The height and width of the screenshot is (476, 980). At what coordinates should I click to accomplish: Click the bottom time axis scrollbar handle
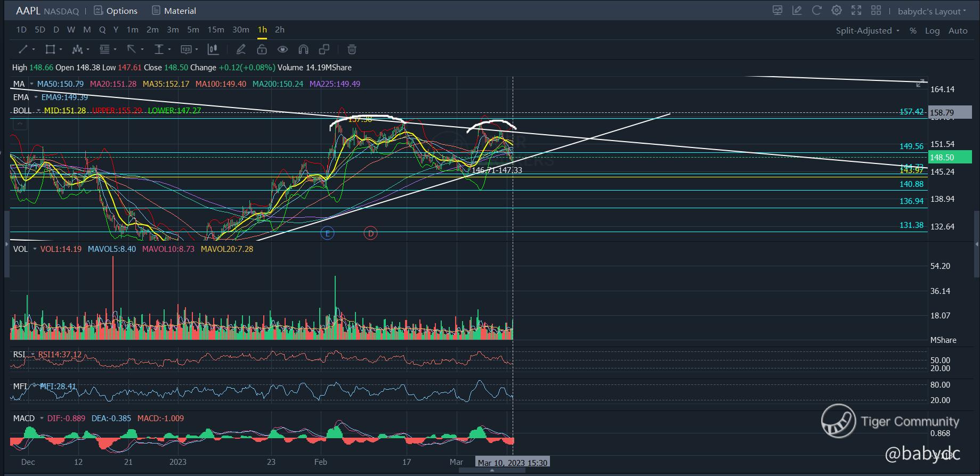tap(491, 470)
